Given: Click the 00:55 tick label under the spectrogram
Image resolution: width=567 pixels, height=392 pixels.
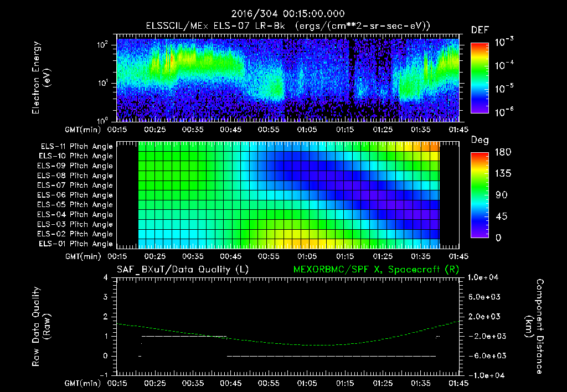Looking at the screenshot, I should (x=269, y=130).
